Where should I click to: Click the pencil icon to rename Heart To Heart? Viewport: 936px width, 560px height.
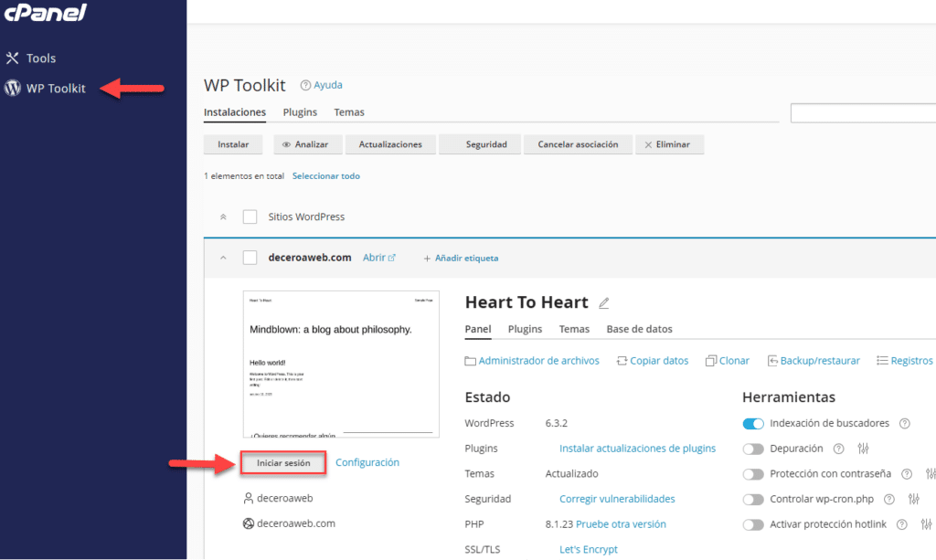604,303
